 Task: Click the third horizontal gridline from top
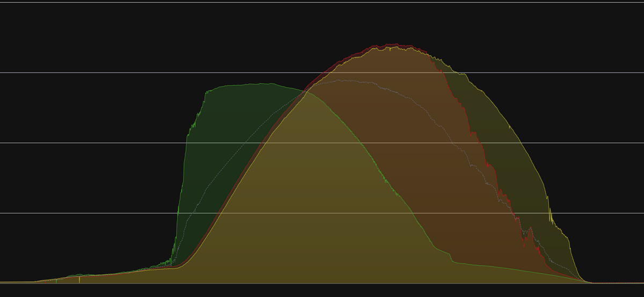(x=107, y=143)
